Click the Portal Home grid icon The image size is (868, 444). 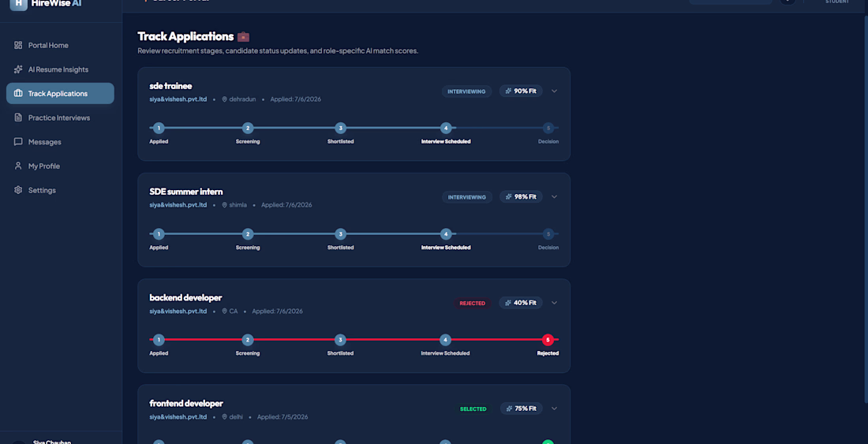point(18,45)
